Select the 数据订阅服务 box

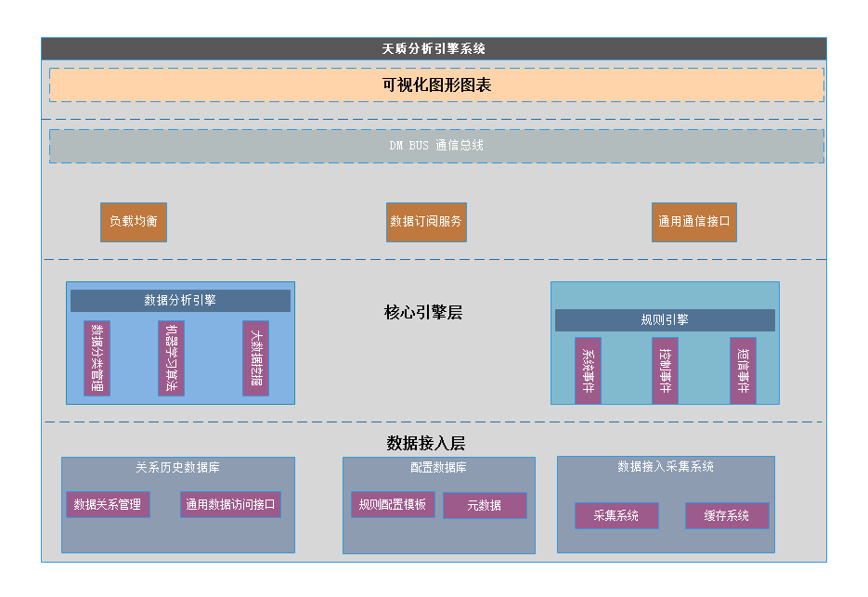[426, 222]
